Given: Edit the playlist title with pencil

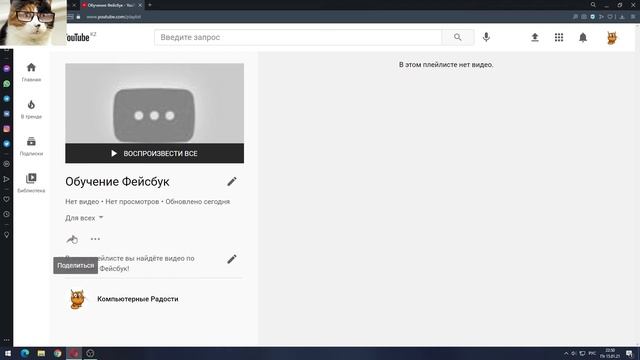Looking at the screenshot, I should tap(232, 181).
